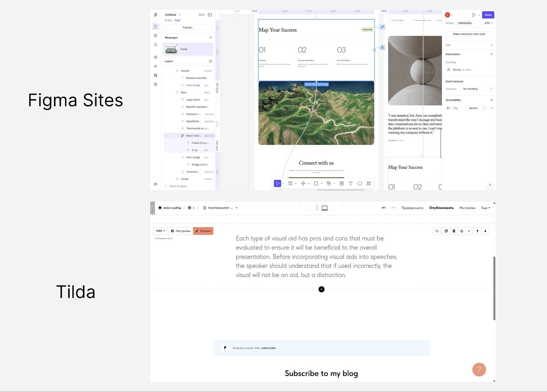Open the Image placement tool
Screen dimensions: 547x392
coord(342,183)
